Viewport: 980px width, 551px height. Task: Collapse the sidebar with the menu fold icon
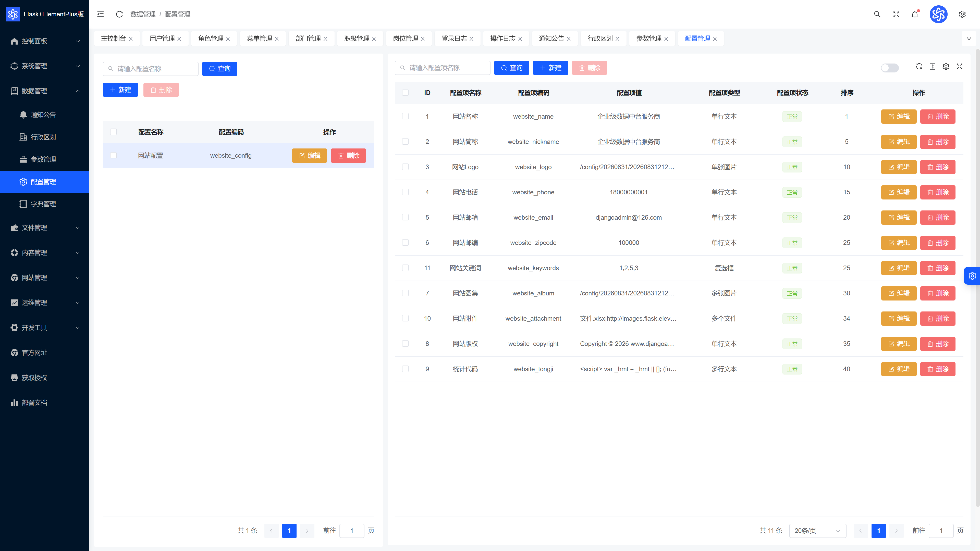pyautogui.click(x=101, y=14)
